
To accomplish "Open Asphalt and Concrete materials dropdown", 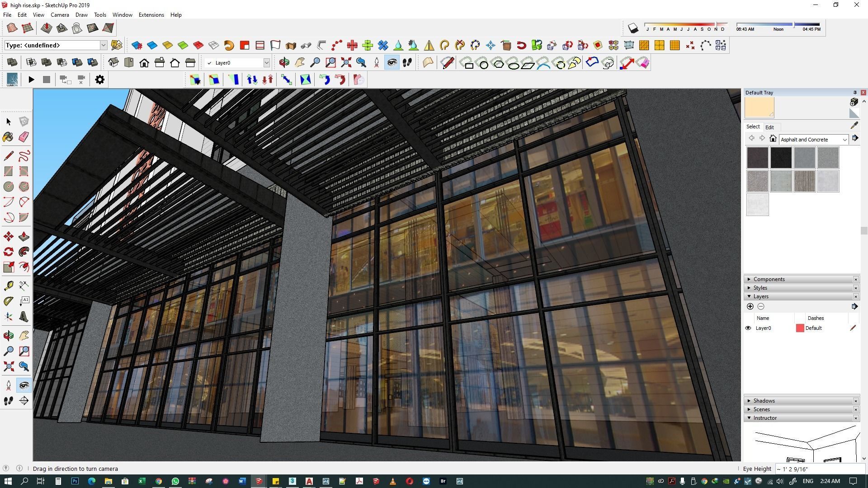I will (844, 140).
